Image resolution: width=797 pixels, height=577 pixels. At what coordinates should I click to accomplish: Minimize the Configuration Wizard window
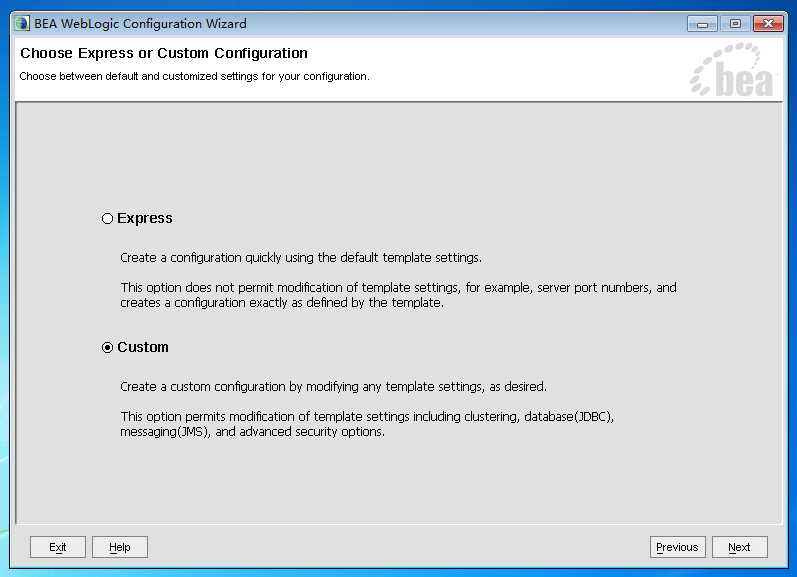[x=702, y=23]
